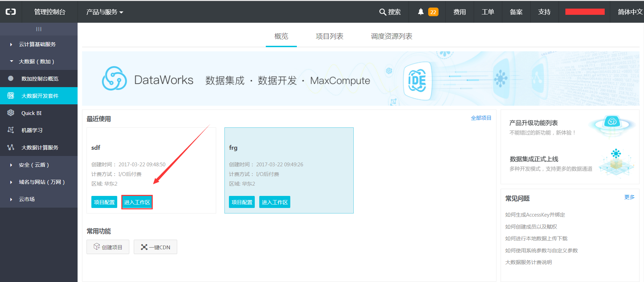This screenshot has height=282, width=644.
Task: Switch to the 调度资源列表 tab
Action: (x=392, y=36)
